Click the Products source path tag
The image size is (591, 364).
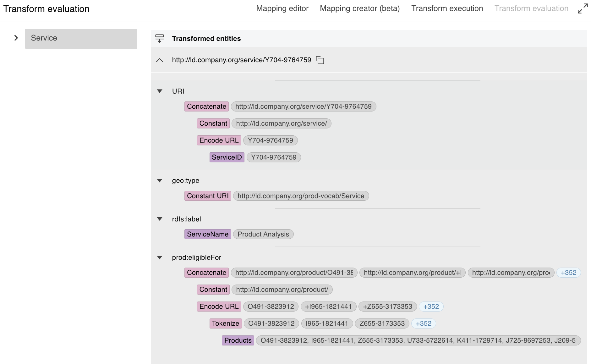click(x=238, y=340)
